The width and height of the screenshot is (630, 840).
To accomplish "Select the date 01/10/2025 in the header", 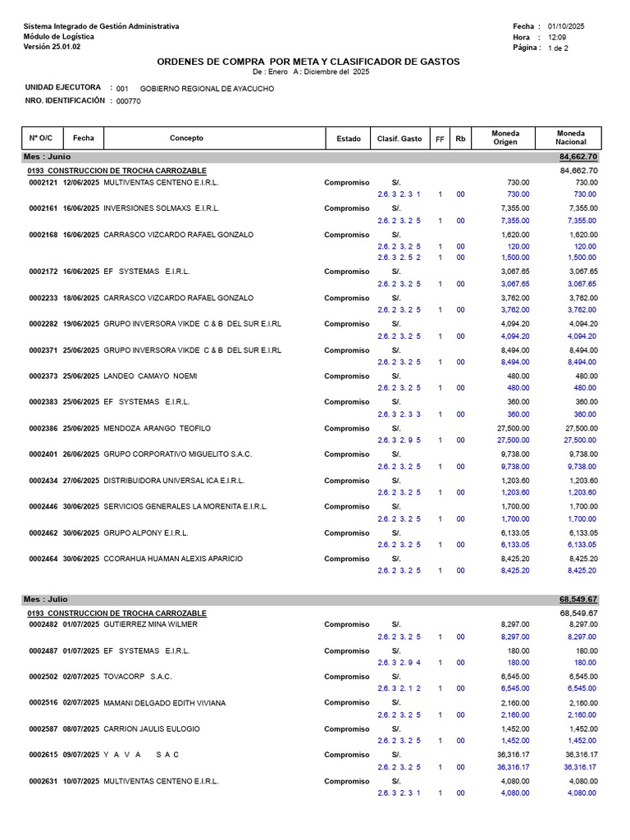I will (x=566, y=26).
